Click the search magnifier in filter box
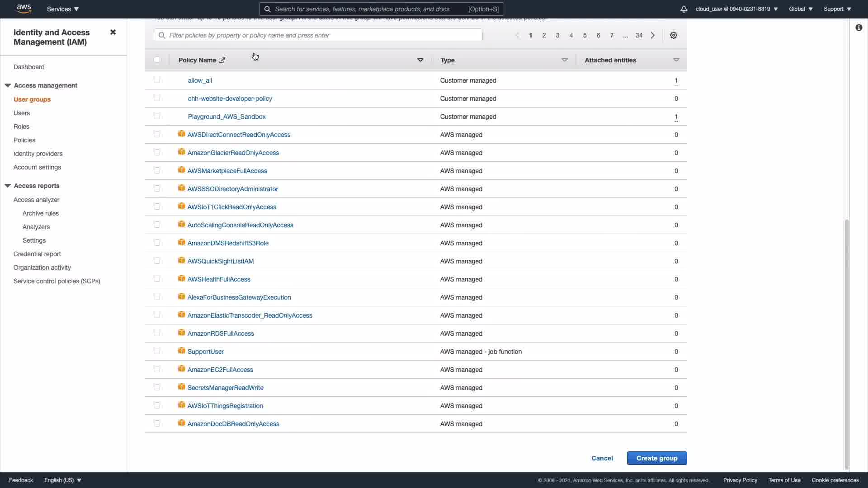This screenshot has width=868, height=488. pos(162,35)
